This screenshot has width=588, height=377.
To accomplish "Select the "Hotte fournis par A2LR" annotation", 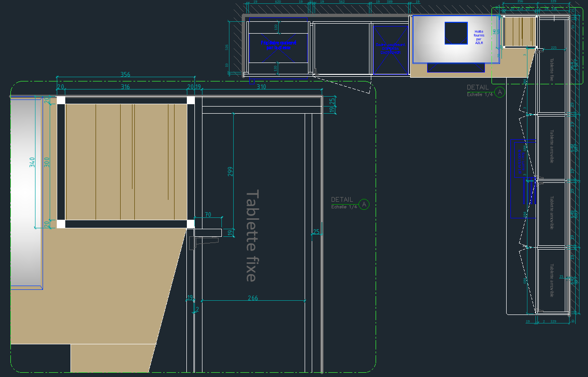I will pos(479,37).
